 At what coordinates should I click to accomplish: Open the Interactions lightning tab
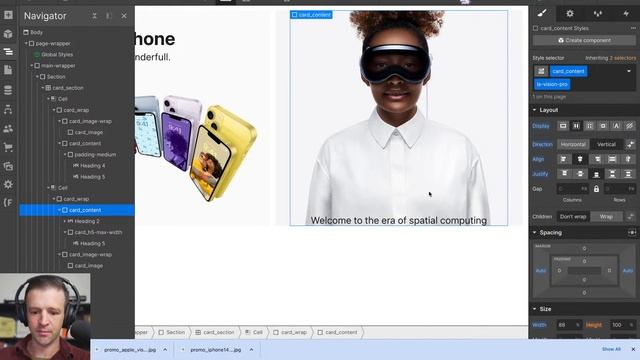(x=626, y=13)
